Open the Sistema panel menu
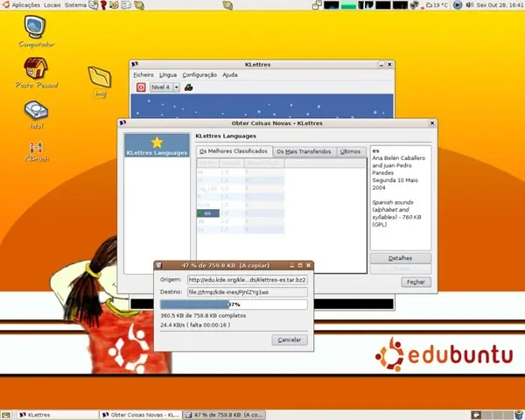Image resolution: width=525 pixels, height=420 pixels. 75,5
